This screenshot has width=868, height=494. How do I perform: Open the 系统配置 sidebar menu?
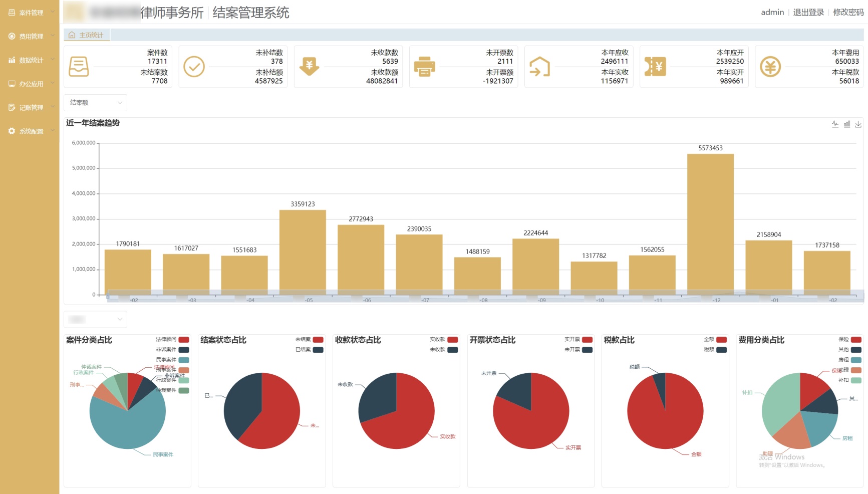[x=30, y=131]
